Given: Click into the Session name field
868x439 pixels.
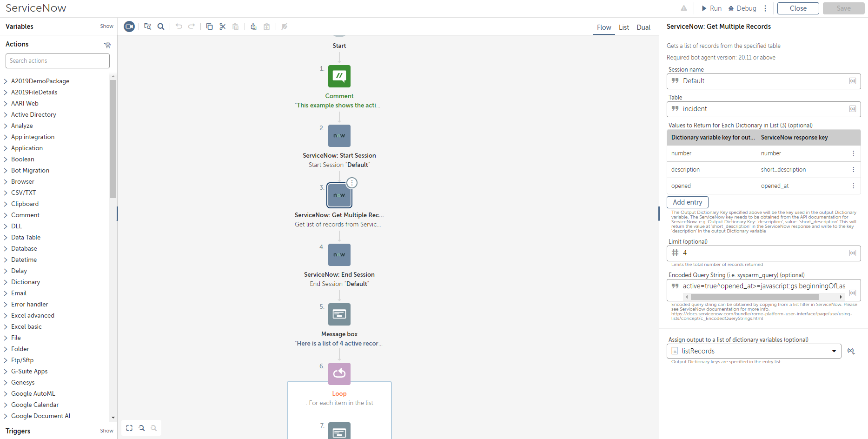Looking at the screenshot, I should (x=763, y=81).
